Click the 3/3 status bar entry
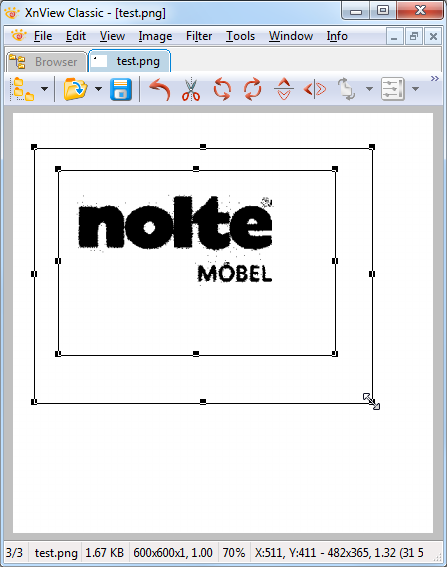 (x=14, y=553)
